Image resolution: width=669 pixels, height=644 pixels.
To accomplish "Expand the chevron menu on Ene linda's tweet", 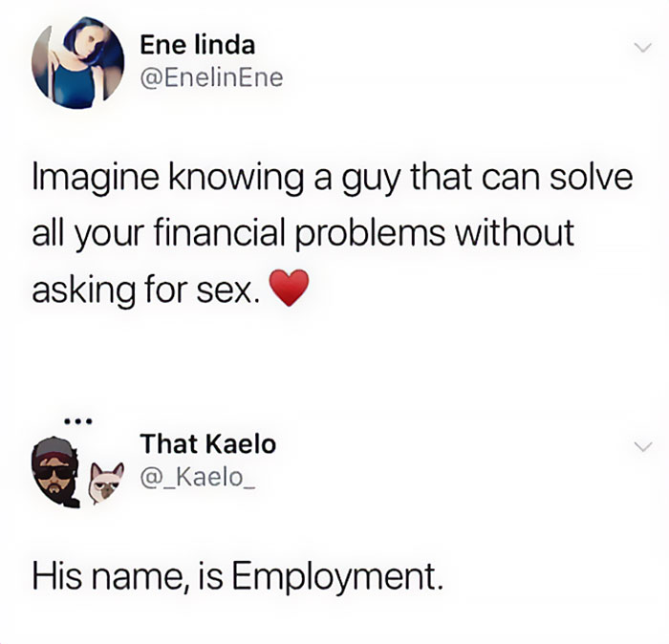I will tap(643, 47).
